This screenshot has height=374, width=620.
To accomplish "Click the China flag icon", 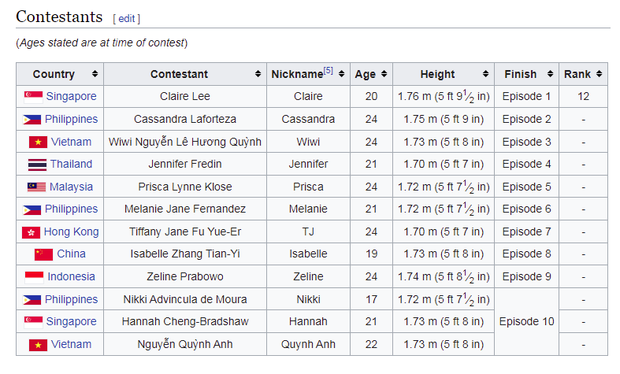I will (43, 254).
